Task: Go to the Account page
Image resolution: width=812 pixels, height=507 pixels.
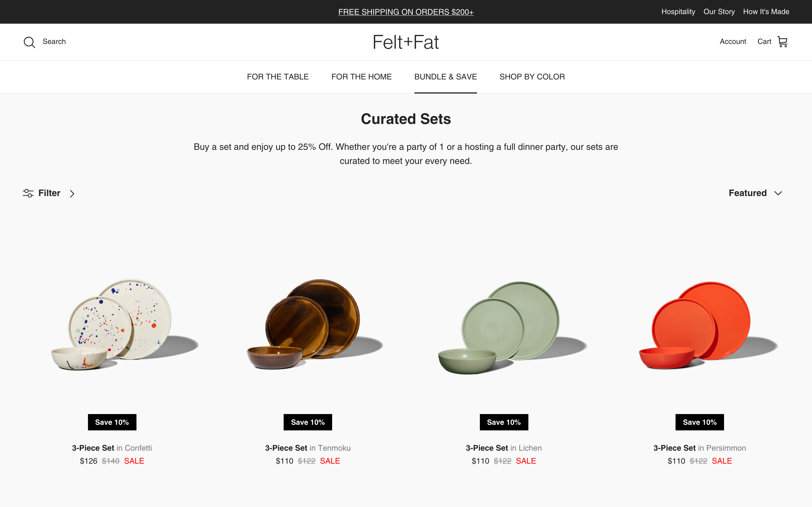Action: coord(733,41)
